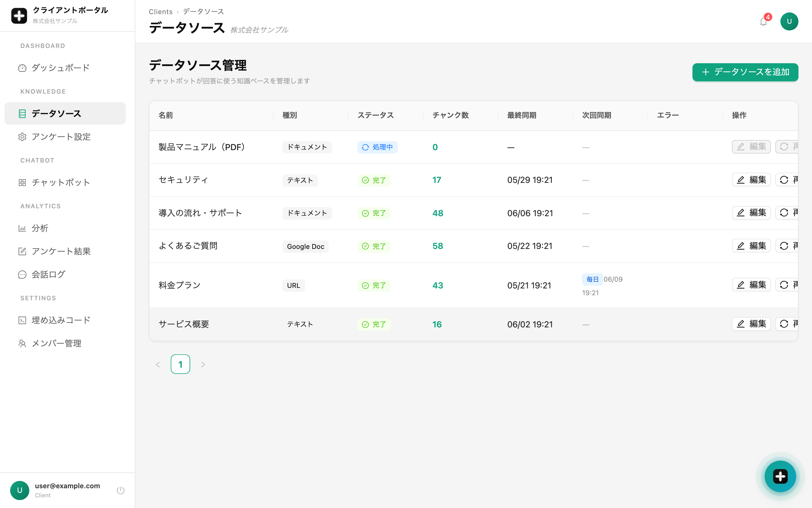Go to previous page arrow
This screenshot has height=508, width=812.
point(158,365)
